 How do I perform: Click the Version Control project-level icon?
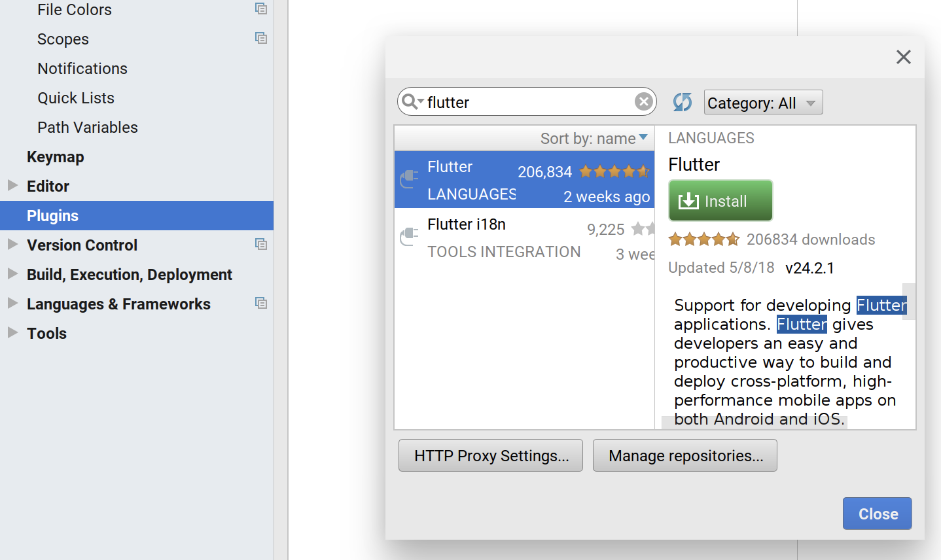(x=261, y=245)
